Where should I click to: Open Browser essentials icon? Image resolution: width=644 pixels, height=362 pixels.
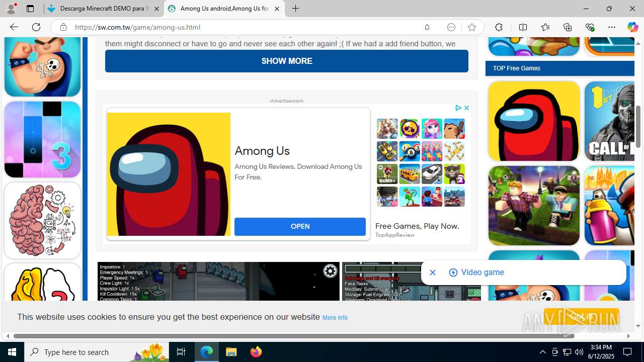coord(590,27)
